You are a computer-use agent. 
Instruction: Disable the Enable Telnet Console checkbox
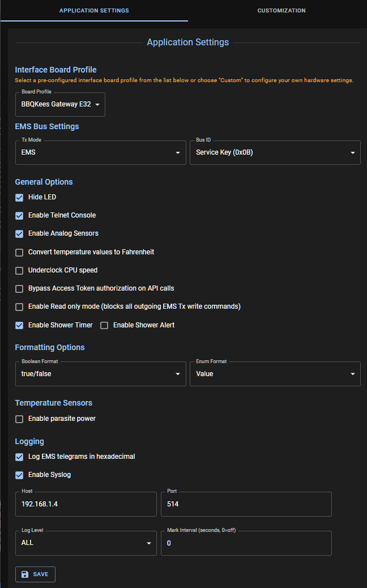(19, 215)
